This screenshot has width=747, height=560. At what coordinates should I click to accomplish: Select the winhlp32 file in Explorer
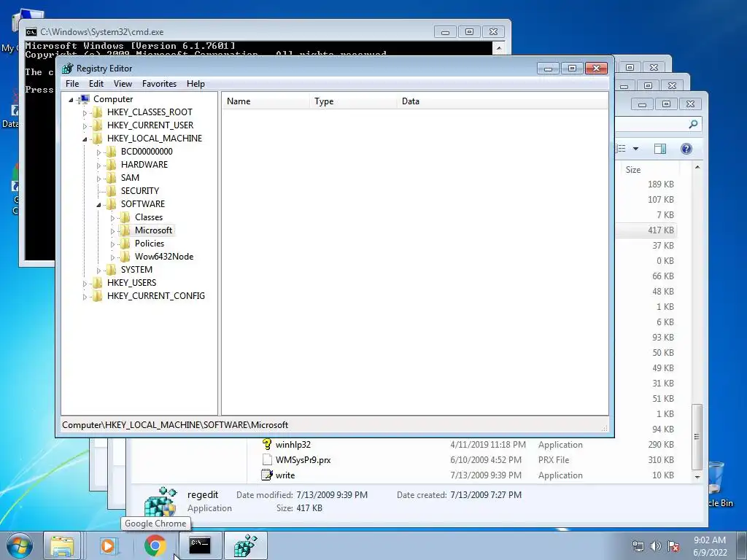coord(293,445)
